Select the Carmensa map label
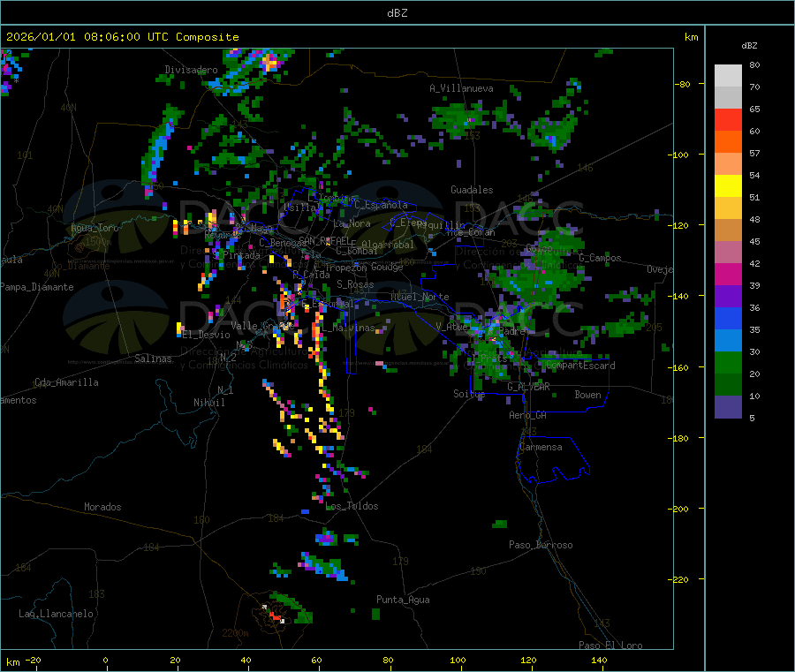The width and height of the screenshot is (795, 672). coord(540,447)
